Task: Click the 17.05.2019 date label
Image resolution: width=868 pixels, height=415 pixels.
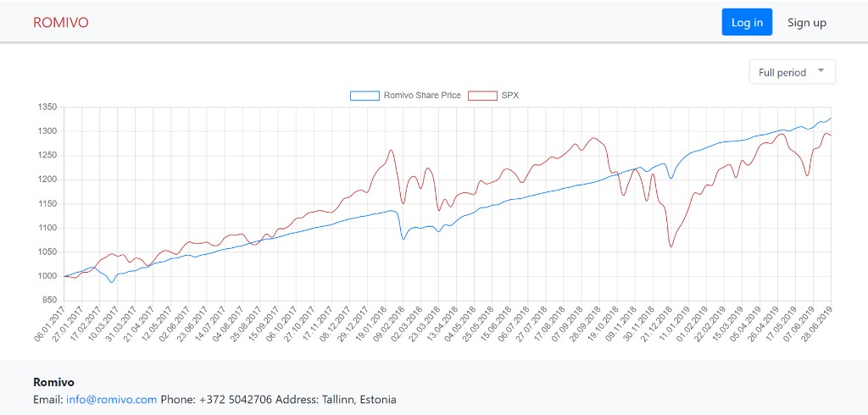Action: (x=782, y=324)
